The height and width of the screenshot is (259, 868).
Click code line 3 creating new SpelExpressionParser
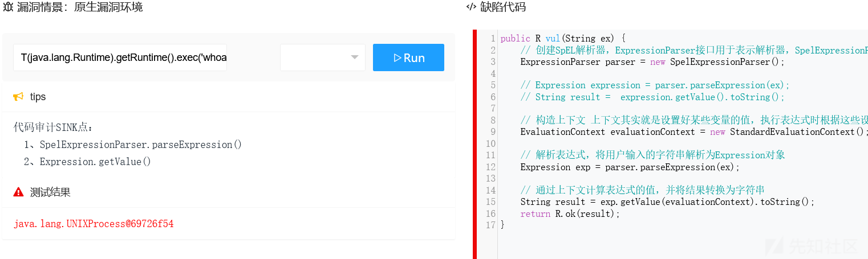pyautogui.click(x=652, y=62)
